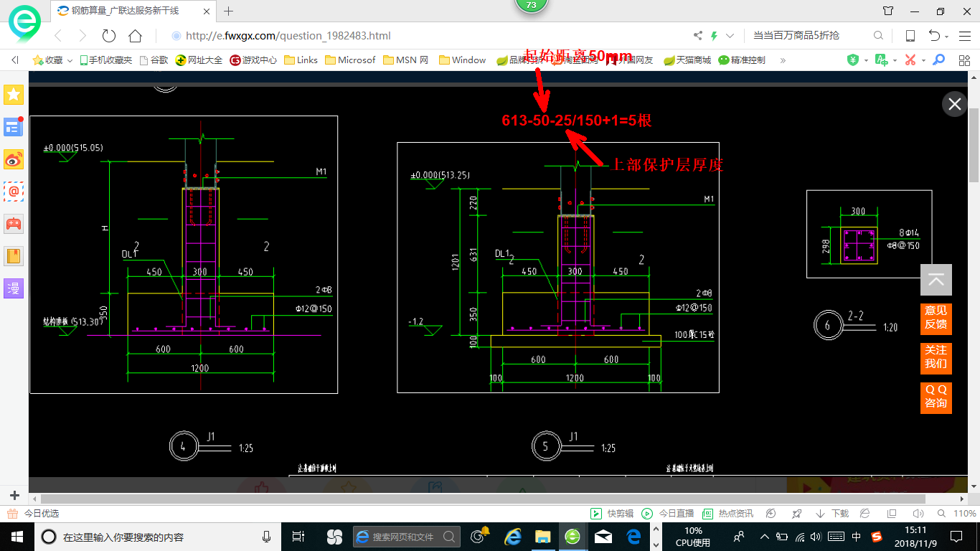
Task: Click the undo closed tab arrow icon
Action: tap(934, 36)
